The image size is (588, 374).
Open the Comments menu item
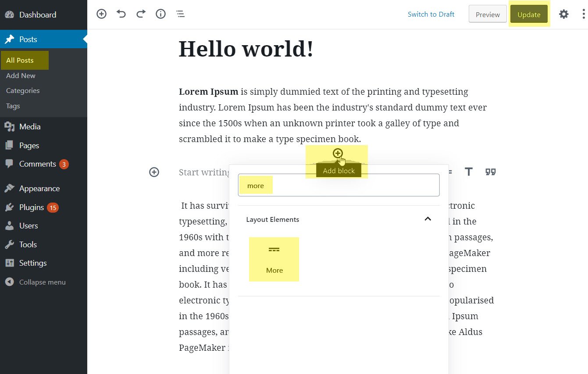[x=37, y=164]
